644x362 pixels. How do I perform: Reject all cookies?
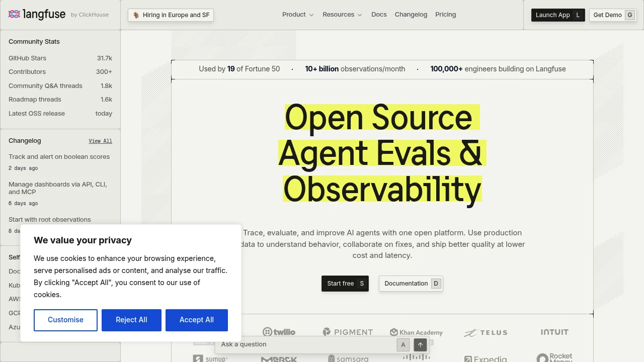(131, 320)
